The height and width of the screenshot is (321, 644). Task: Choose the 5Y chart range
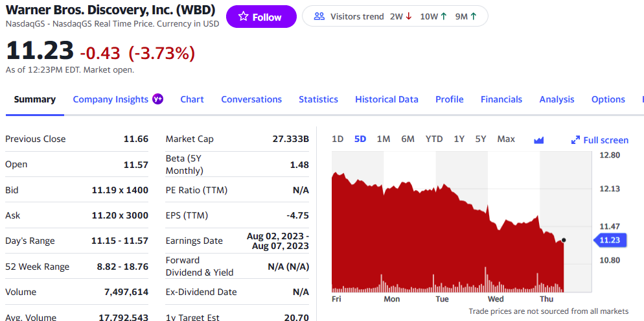coord(480,139)
